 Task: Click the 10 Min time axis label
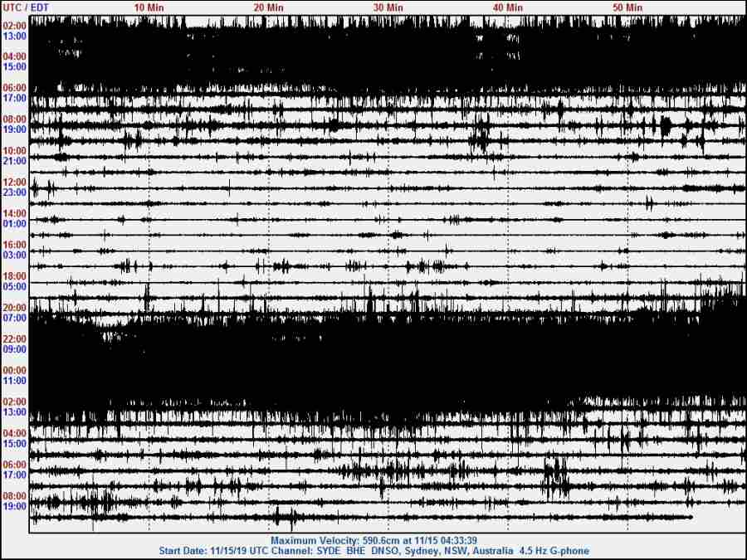coord(149,7)
